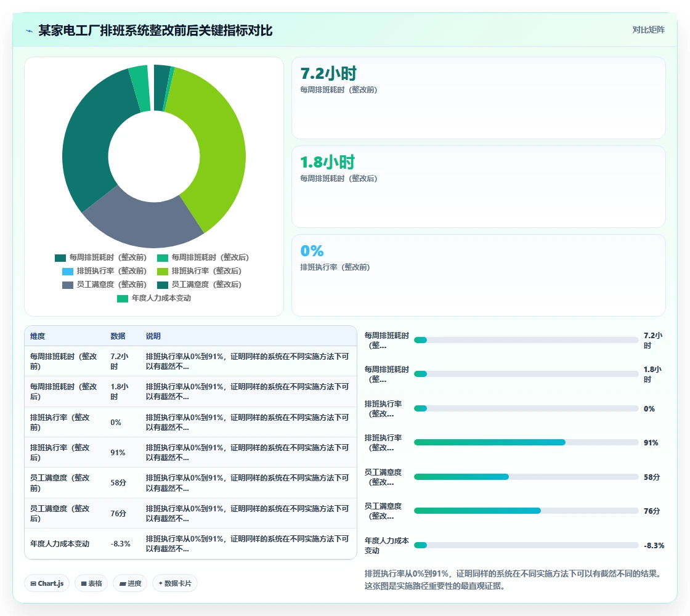Click the 1.8小时 progress bar
690x616 pixels.
tap(526, 374)
